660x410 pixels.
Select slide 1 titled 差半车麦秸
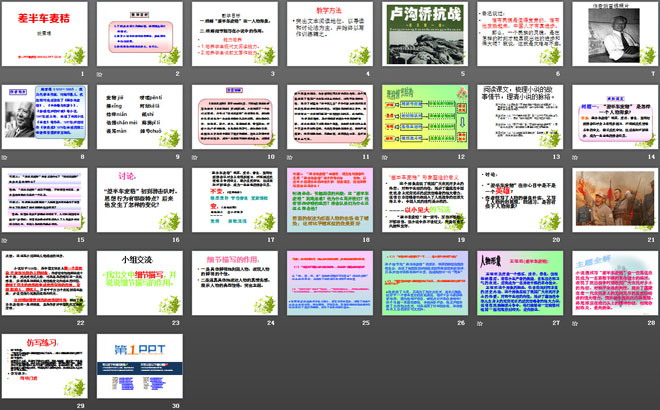(45, 34)
